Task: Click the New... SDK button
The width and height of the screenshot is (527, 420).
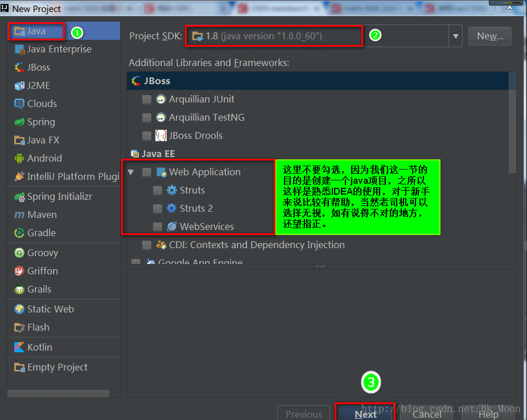Action: pos(490,36)
